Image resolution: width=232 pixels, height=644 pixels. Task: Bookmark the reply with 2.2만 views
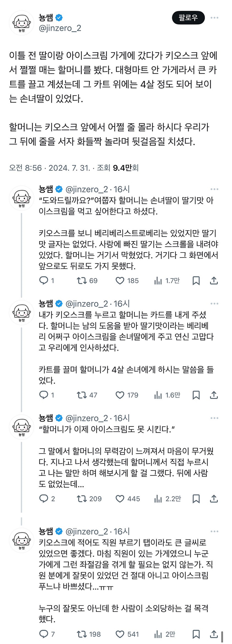pyautogui.click(x=196, y=499)
